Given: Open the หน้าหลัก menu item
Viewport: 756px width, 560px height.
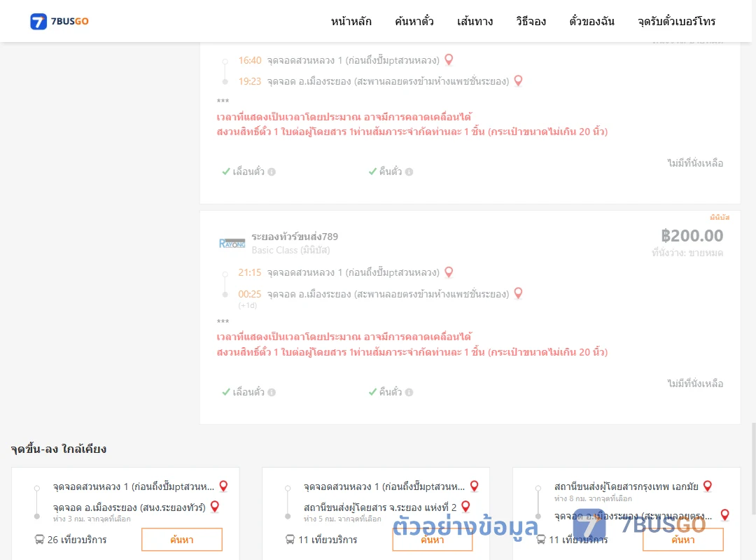Looking at the screenshot, I should [351, 21].
